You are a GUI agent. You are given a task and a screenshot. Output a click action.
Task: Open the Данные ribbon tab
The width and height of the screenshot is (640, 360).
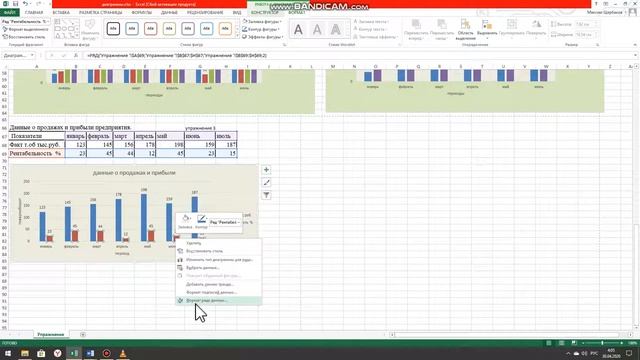(x=169, y=13)
